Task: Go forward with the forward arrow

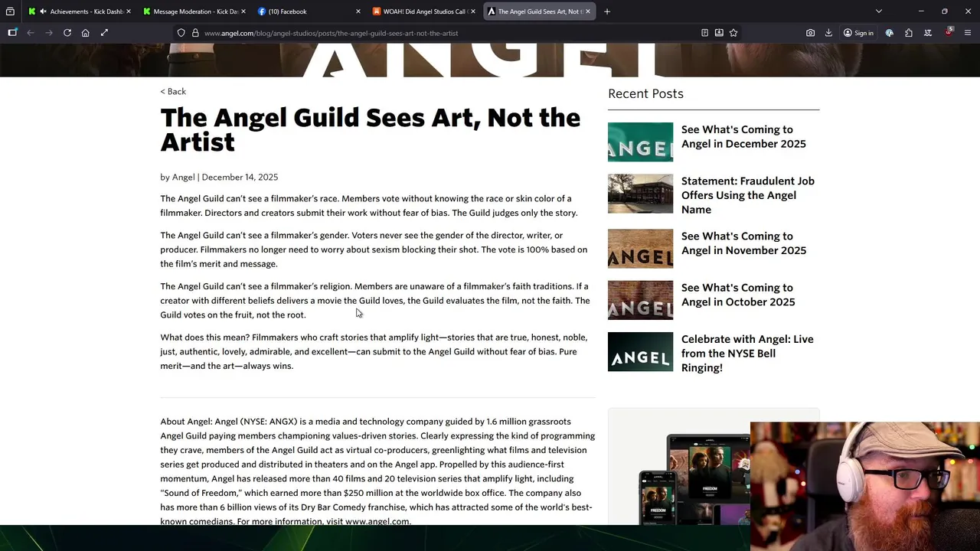Action: (49, 33)
